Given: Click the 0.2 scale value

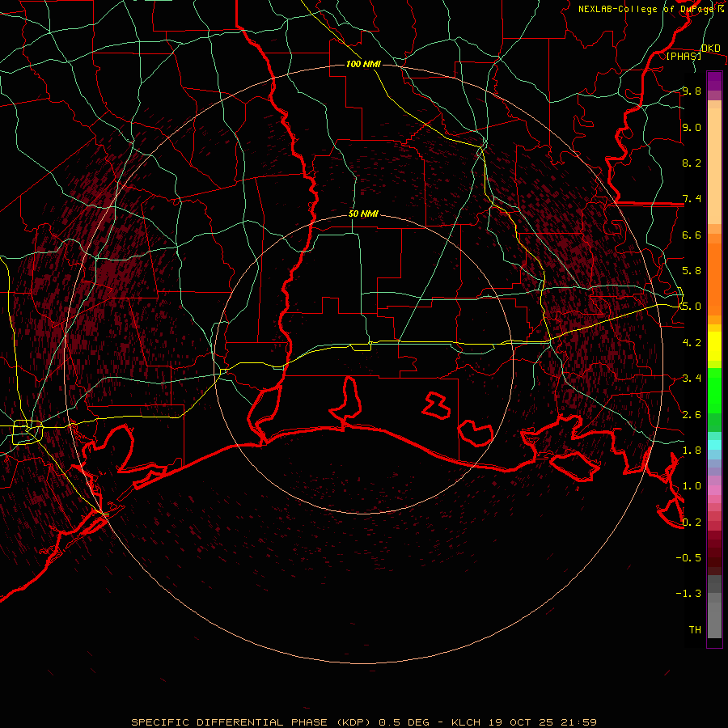Looking at the screenshot, I should tap(692, 523).
